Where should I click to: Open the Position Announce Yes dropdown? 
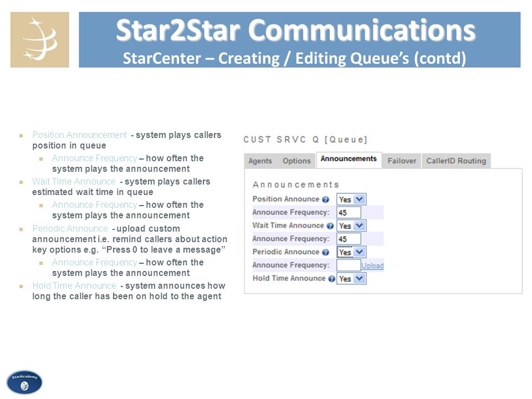pos(351,199)
